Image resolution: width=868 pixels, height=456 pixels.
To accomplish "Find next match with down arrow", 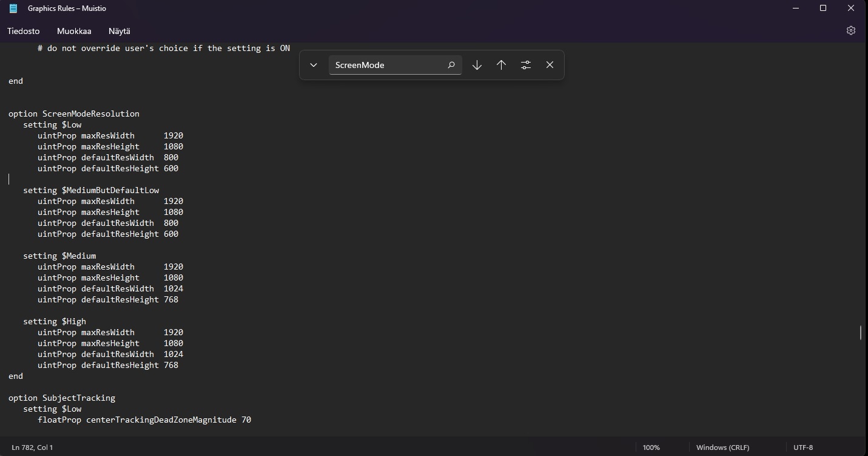I will coord(477,65).
